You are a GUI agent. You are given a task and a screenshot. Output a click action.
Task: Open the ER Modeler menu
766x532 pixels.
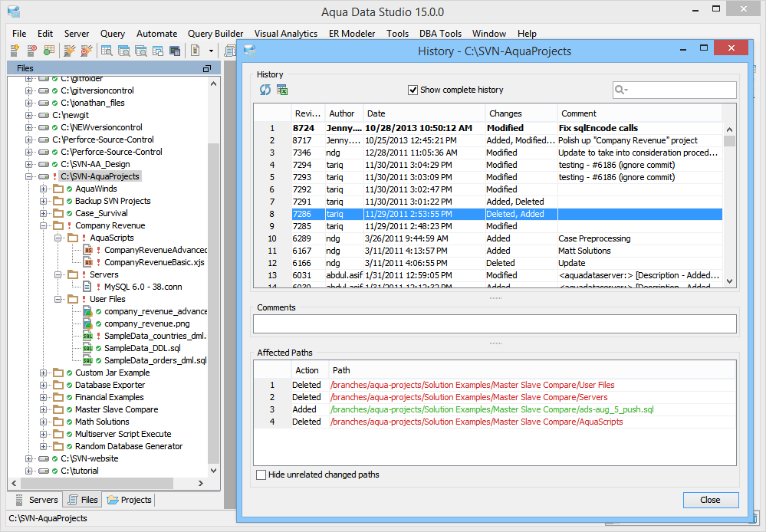pyautogui.click(x=352, y=34)
